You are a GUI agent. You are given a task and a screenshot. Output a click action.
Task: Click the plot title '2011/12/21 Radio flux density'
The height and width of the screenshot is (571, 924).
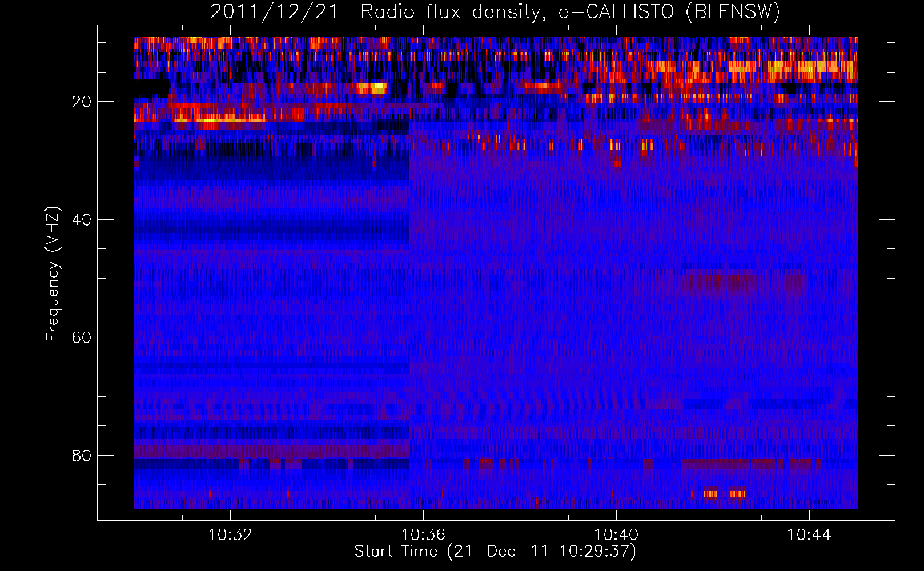[x=376, y=12]
